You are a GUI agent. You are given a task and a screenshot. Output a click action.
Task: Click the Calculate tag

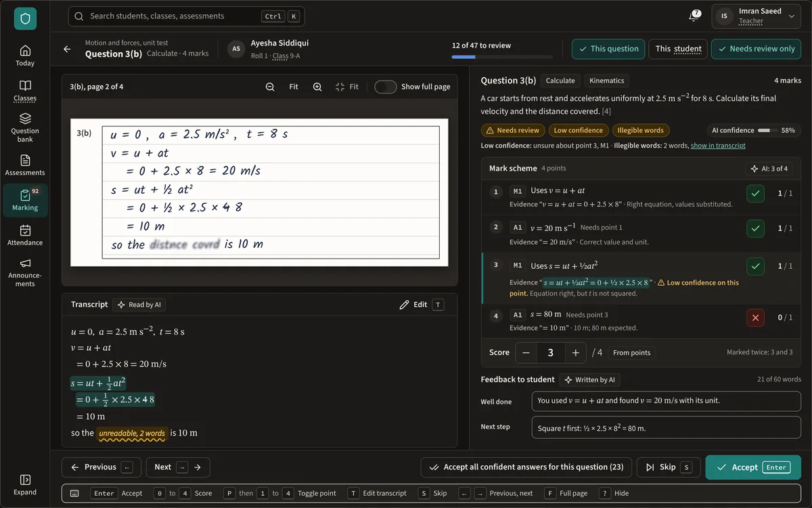(x=560, y=81)
